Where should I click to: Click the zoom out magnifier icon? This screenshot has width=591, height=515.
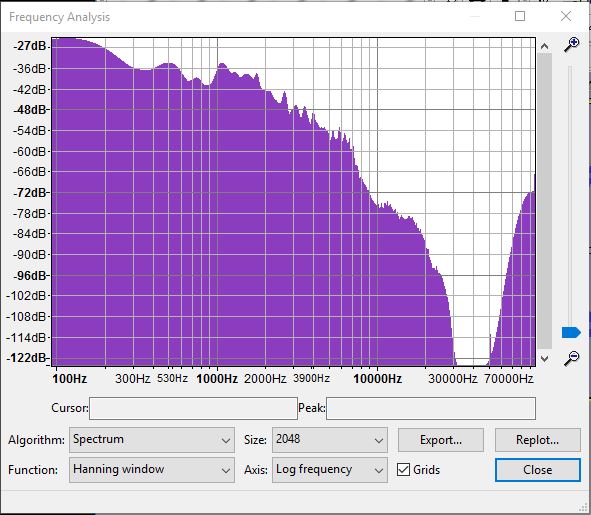[x=571, y=358]
